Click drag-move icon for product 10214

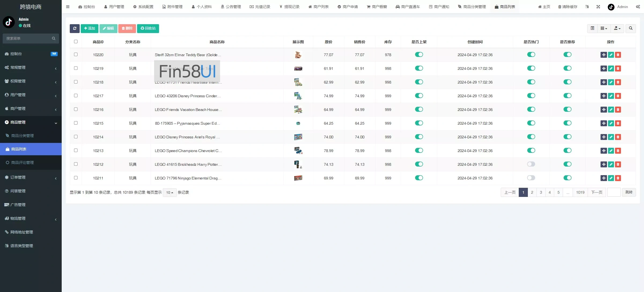pos(603,137)
